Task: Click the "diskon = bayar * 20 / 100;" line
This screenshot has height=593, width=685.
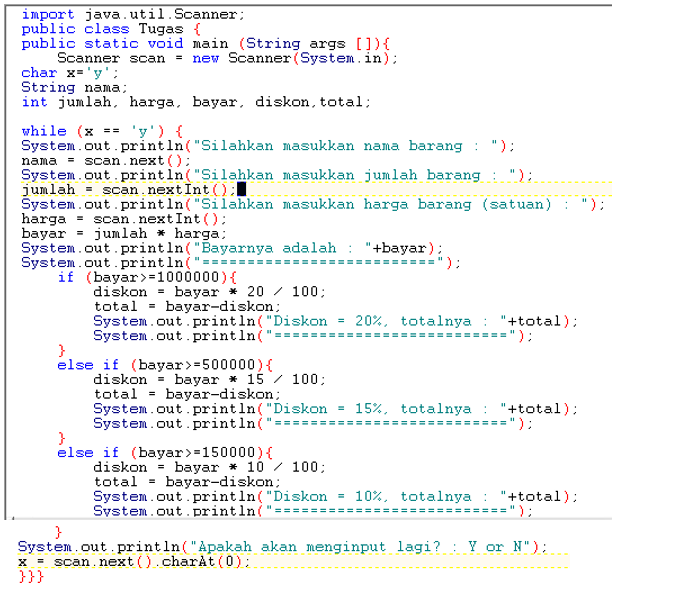Action: coord(209,292)
